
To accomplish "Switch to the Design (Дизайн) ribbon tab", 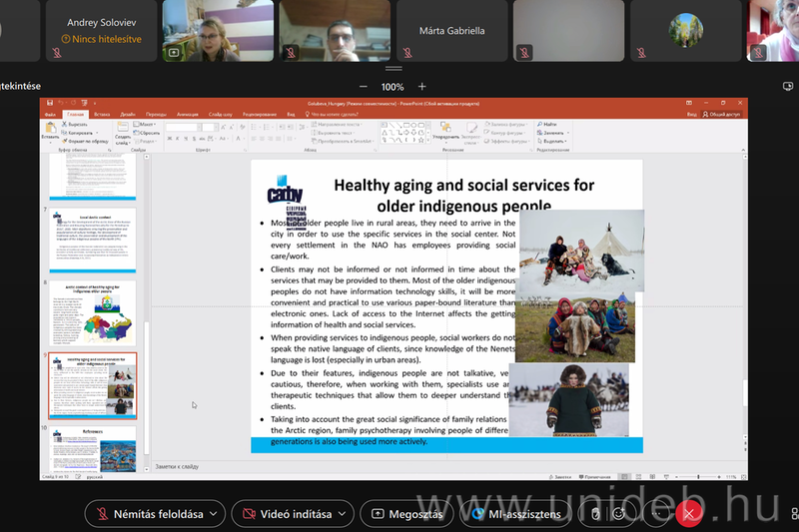I will [x=128, y=114].
